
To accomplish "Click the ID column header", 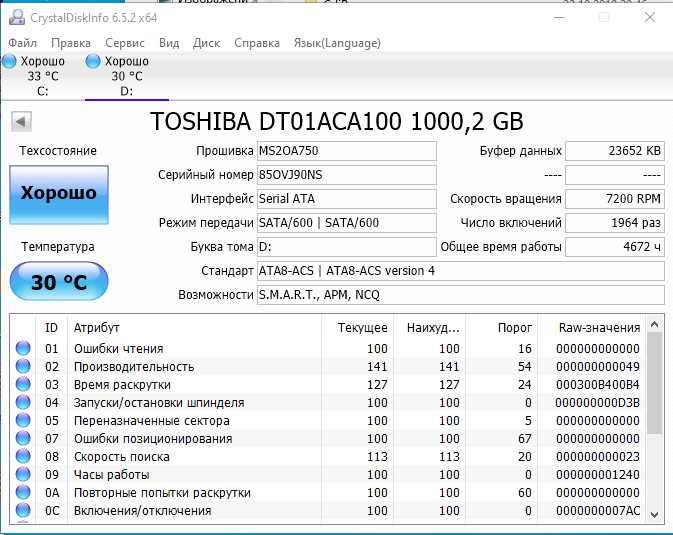I will (x=51, y=328).
